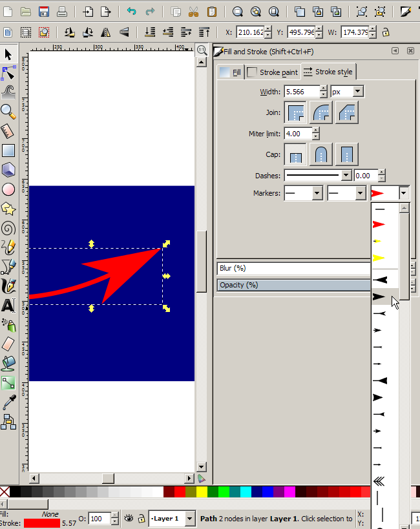
Task: Click the X coordinate input field
Action: 250,32
